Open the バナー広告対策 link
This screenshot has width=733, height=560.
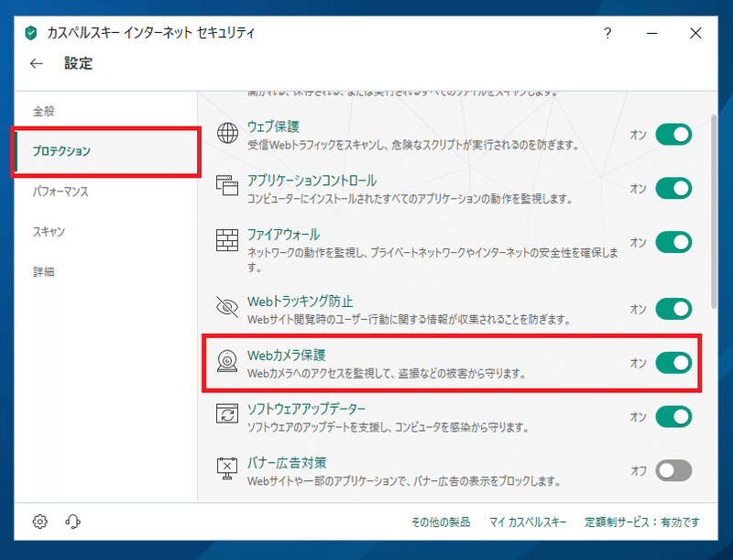(287, 462)
